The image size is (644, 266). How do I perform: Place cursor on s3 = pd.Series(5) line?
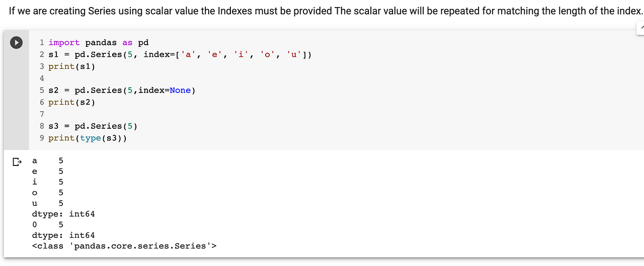(93, 126)
